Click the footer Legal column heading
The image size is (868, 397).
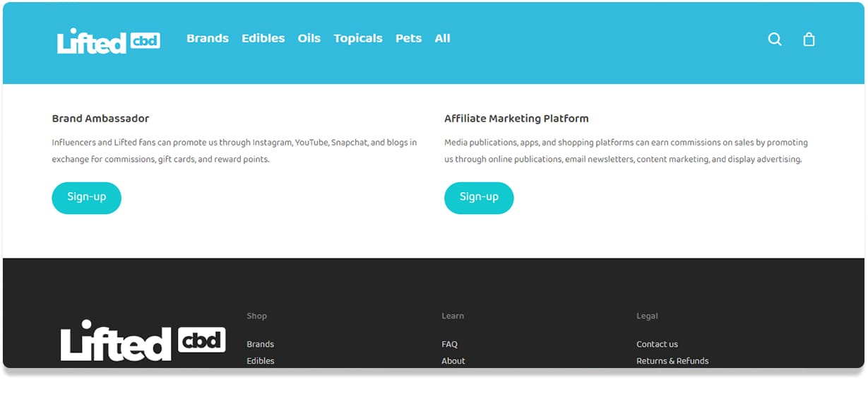[x=647, y=316]
